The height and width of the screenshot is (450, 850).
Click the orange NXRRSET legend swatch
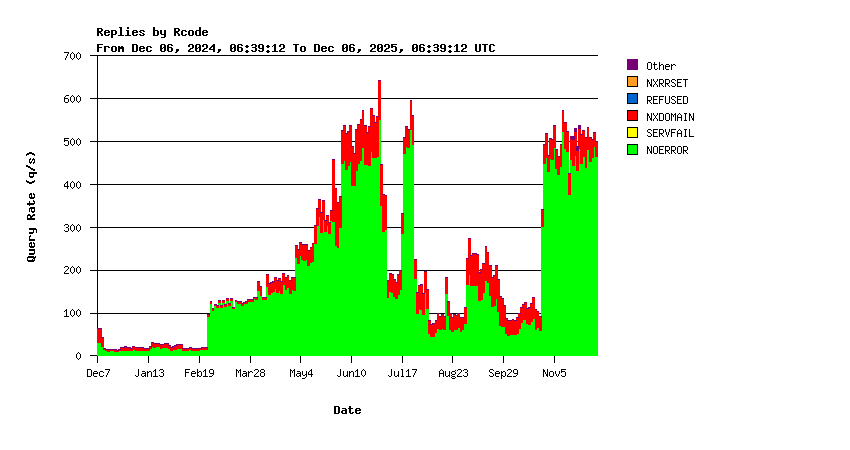point(632,83)
